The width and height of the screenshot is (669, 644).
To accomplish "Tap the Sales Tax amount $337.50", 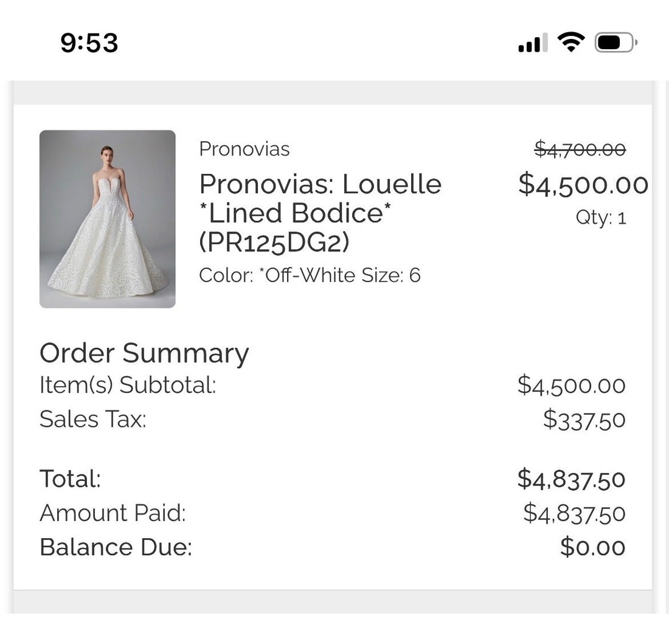I will coord(586,420).
